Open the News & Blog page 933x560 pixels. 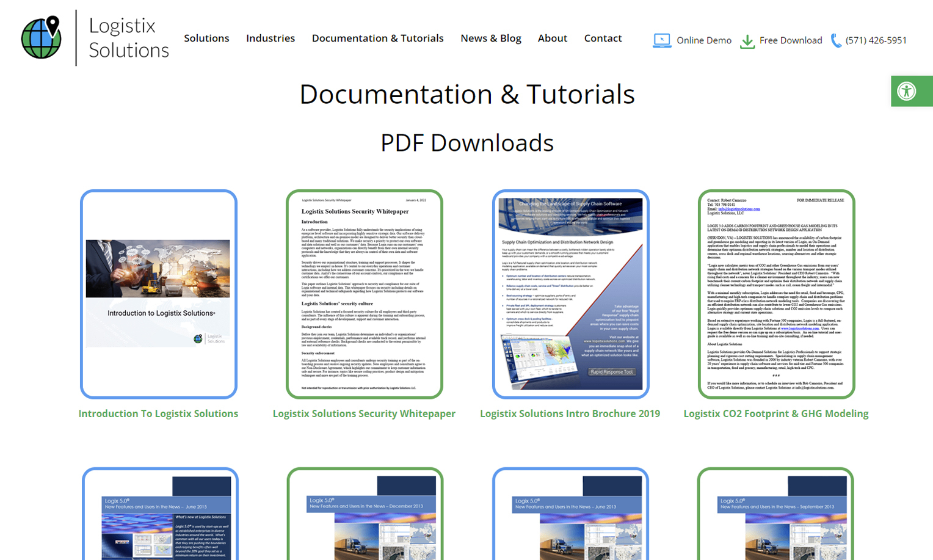pos(490,38)
